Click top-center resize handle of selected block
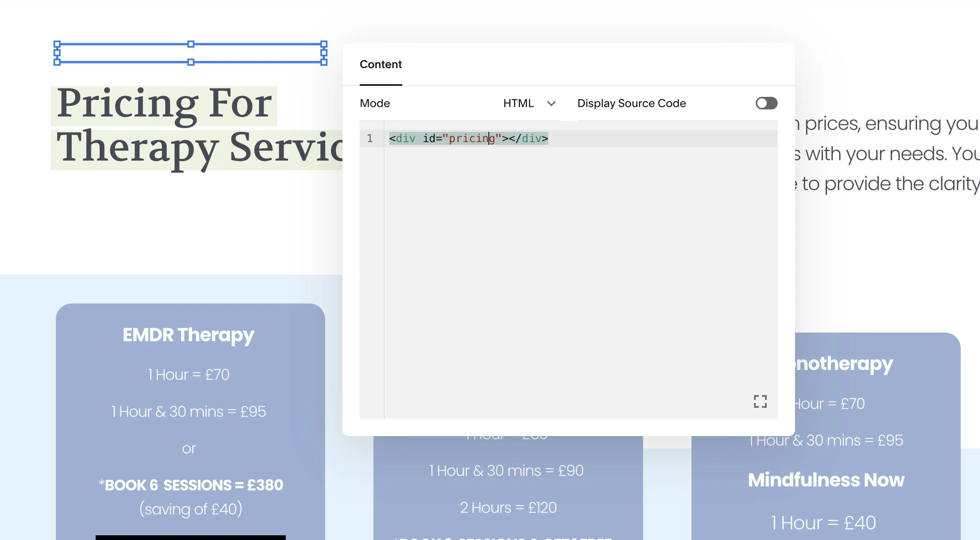This screenshot has width=980, height=540. (191, 44)
